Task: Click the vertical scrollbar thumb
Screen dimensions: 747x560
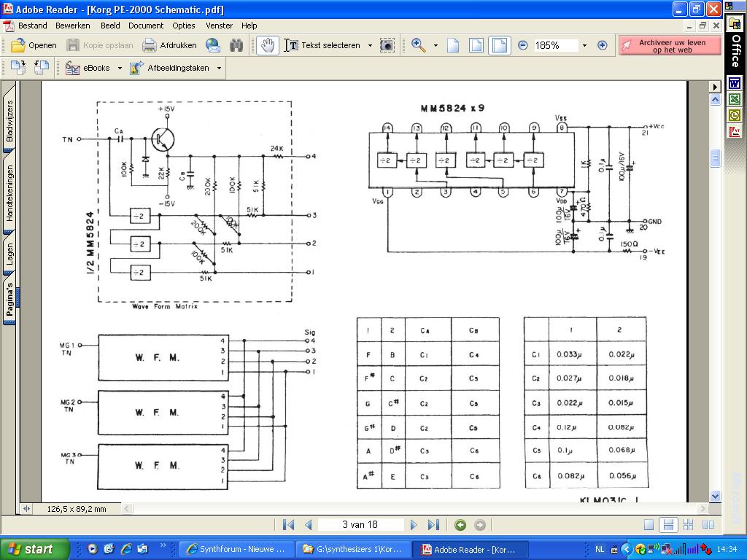Action: tap(715, 158)
